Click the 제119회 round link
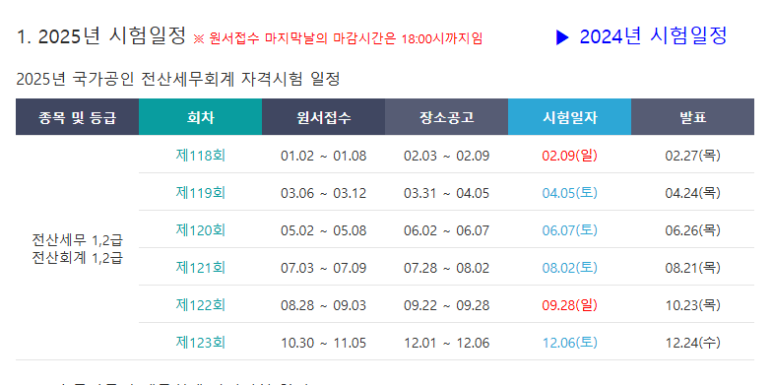 coord(200,193)
